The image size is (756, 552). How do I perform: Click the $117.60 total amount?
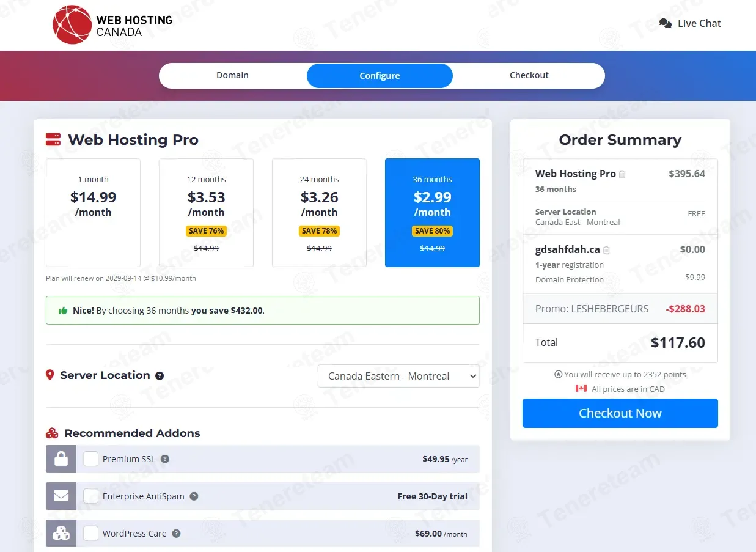click(x=678, y=343)
